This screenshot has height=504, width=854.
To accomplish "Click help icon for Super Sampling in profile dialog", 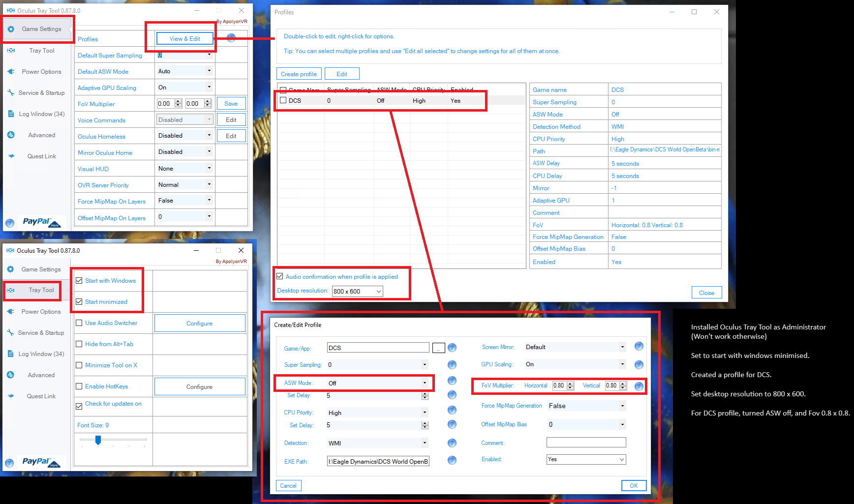I will pyautogui.click(x=452, y=365).
